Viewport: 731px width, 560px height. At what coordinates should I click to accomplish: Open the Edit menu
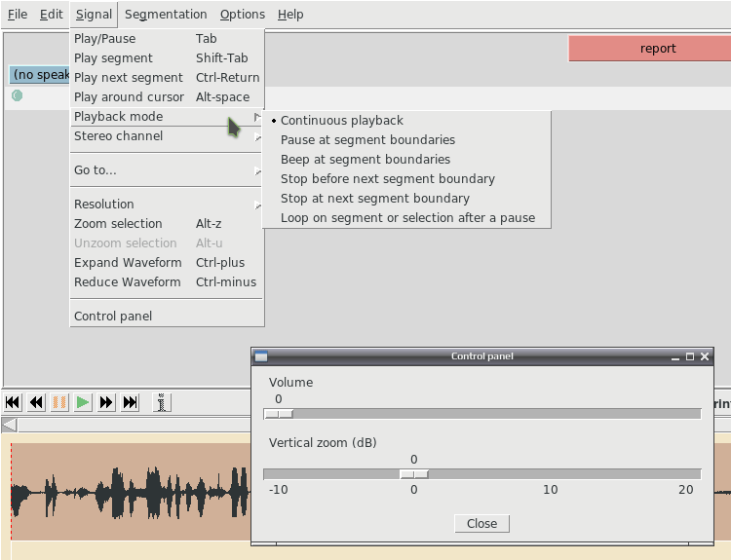(52, 15)
